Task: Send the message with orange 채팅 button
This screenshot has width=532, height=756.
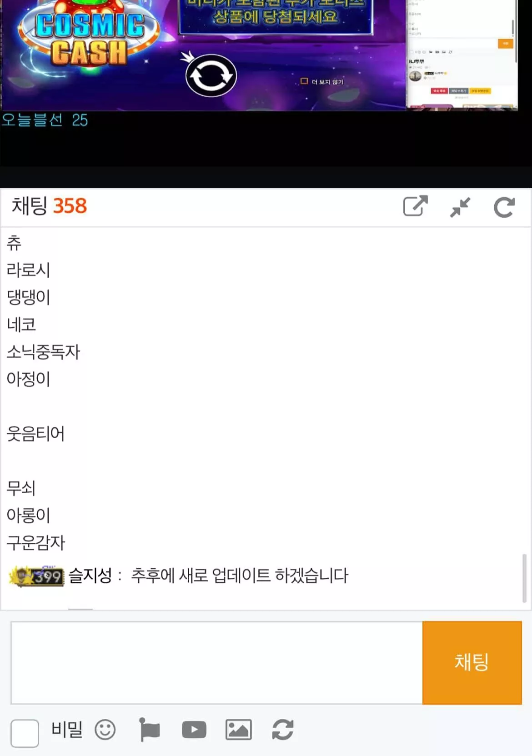Action: point(472,662)
